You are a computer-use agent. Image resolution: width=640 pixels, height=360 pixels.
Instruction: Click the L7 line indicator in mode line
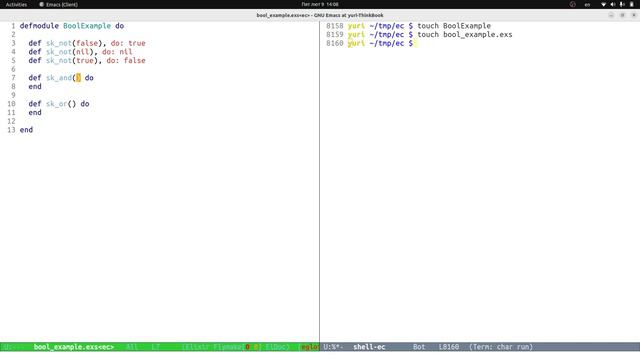point(156,347)
